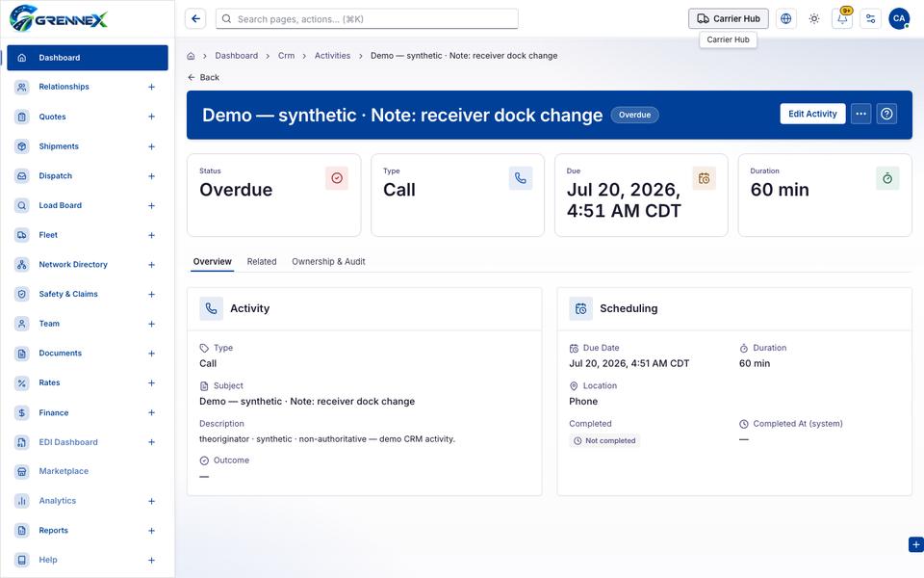Screen dimensions: 924x578
Task: Toggle the light/dark theme sun icon
Action: click(x=814, y=19)
